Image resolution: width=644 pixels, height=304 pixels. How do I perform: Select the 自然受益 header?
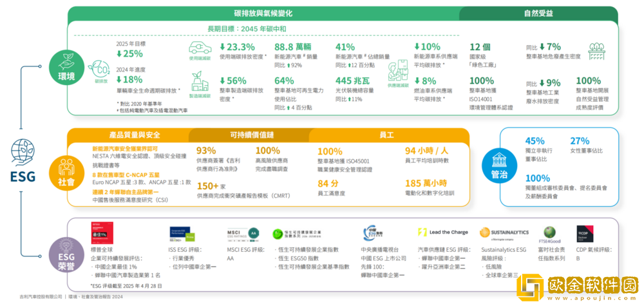coord(538,13)
